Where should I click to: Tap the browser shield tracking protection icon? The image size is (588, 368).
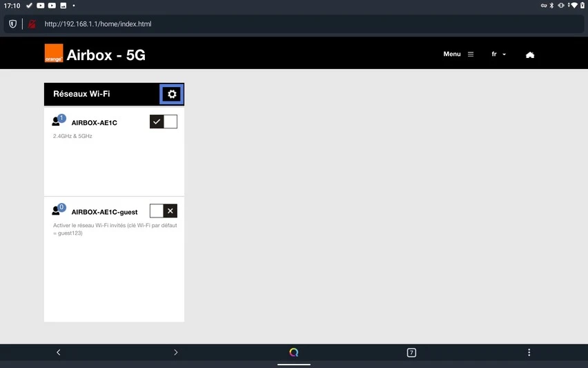(12, 24)
